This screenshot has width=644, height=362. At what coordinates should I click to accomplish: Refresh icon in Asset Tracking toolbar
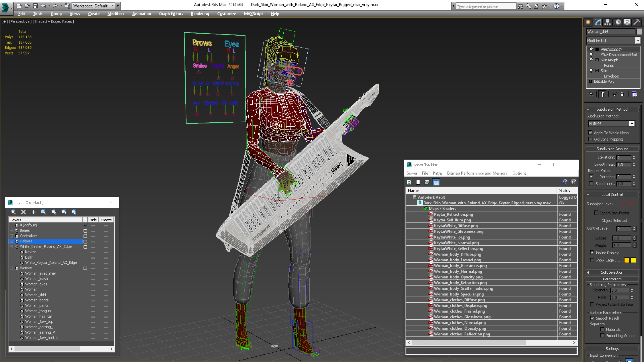(409, 182)
